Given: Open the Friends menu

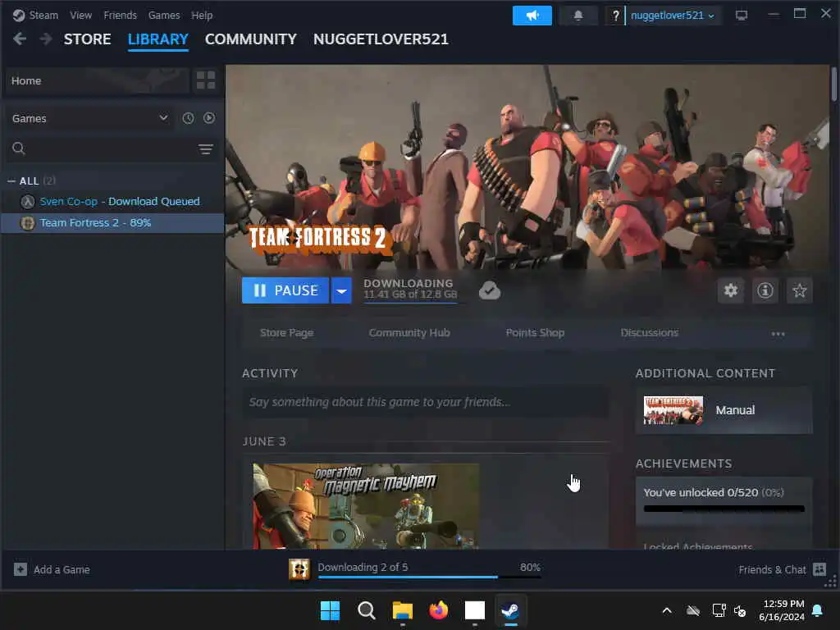Looking at the screenshot, I should point(120,15).
